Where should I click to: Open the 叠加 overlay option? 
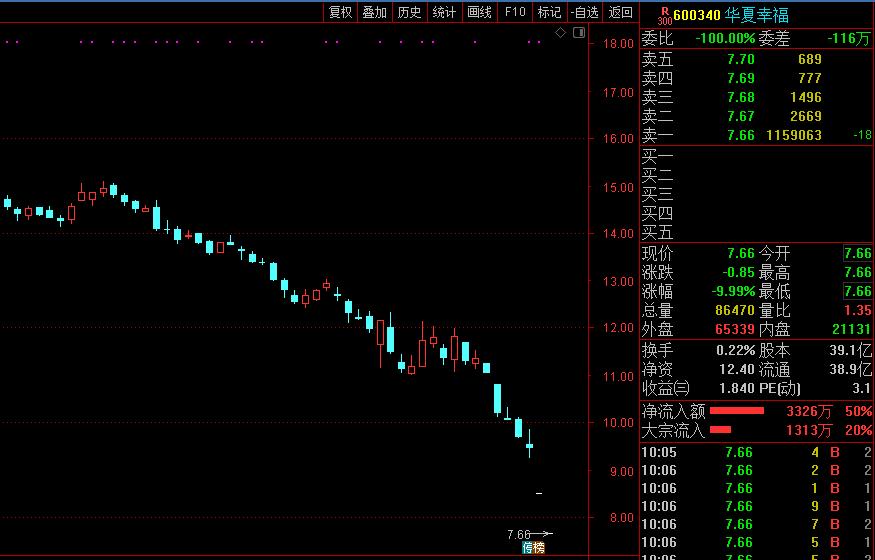click(374, 12)
